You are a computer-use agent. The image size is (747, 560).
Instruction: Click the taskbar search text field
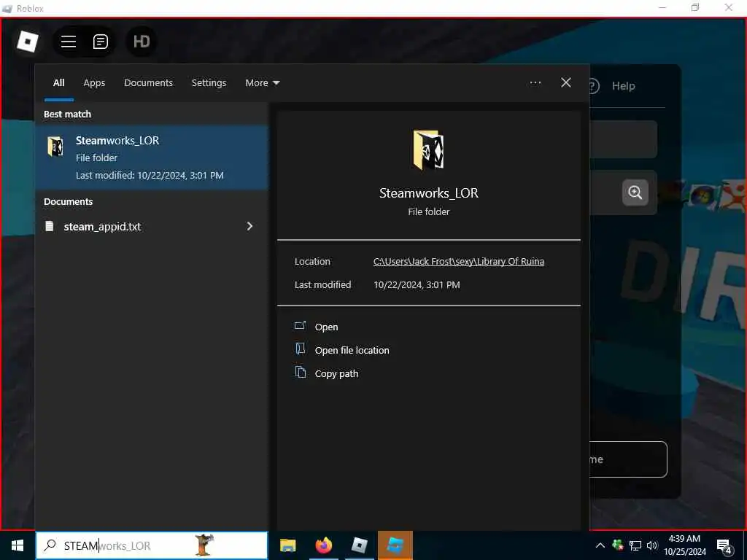coord(152,545)
